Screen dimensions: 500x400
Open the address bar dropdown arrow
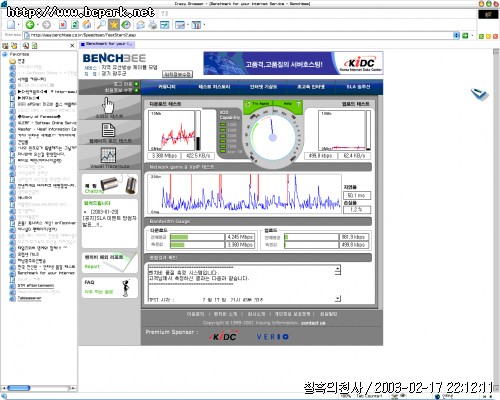(x=456, y=35)
